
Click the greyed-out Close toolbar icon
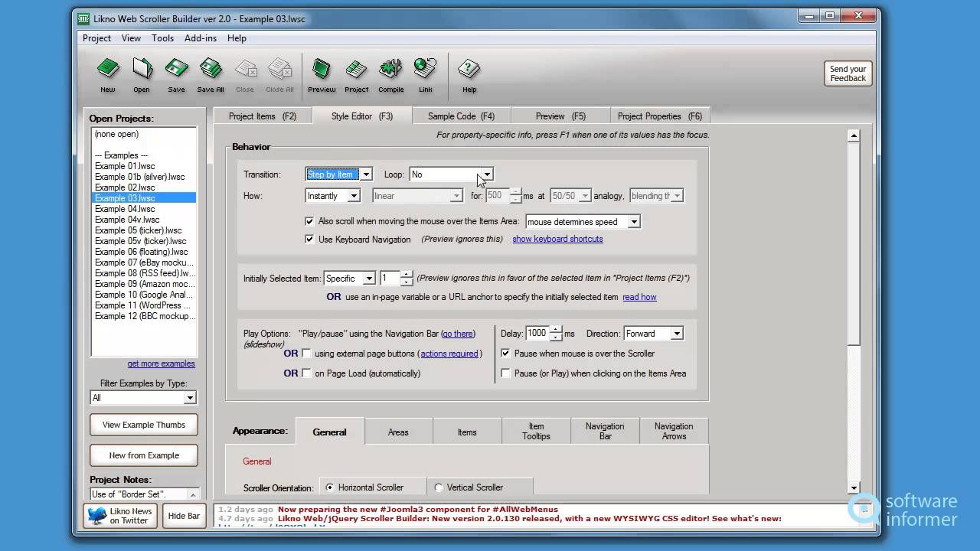(245, 75)
